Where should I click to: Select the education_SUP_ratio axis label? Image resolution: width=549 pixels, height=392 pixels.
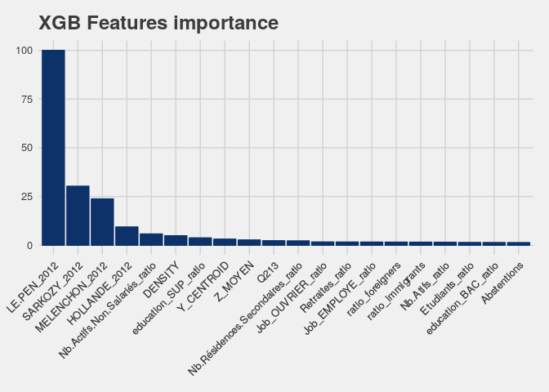point(168,298)
